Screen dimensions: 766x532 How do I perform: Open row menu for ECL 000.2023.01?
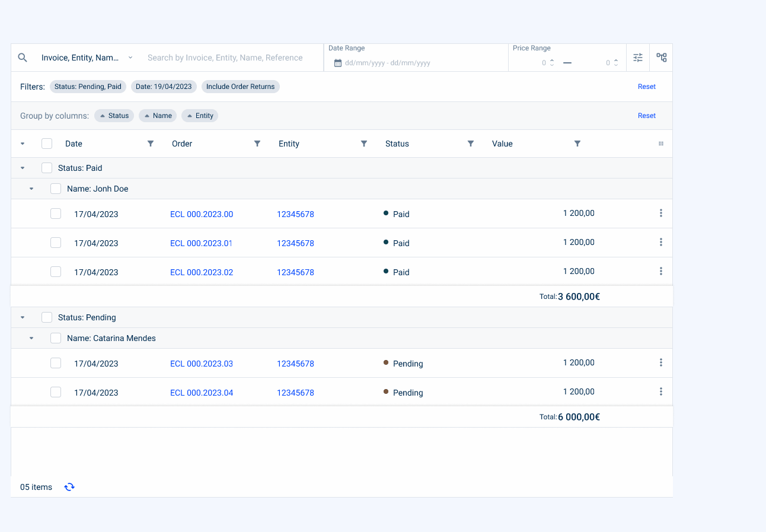pyautogui.click(x=661, y=242)
